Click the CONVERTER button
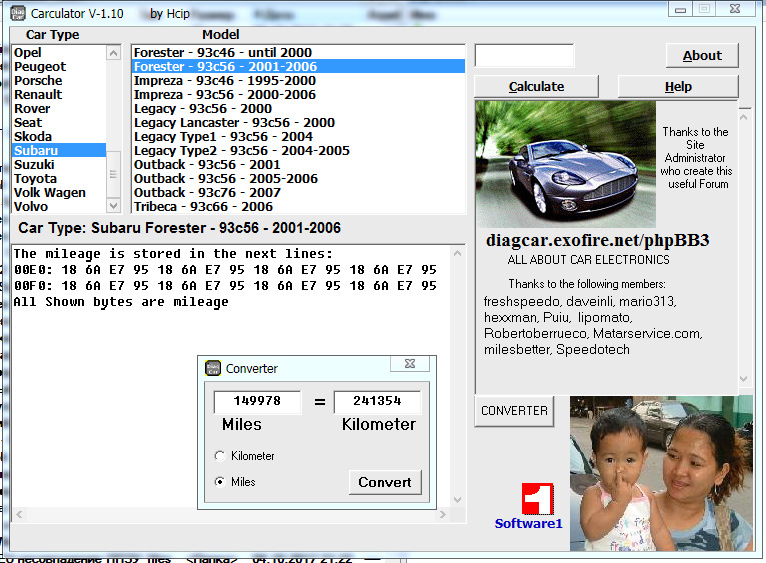This screenshot has height=563, width=766. coord(514,411)
